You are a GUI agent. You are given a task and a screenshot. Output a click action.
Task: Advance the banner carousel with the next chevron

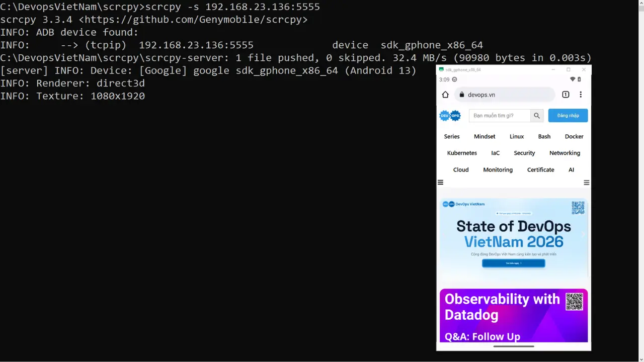[x=583, y=234]
